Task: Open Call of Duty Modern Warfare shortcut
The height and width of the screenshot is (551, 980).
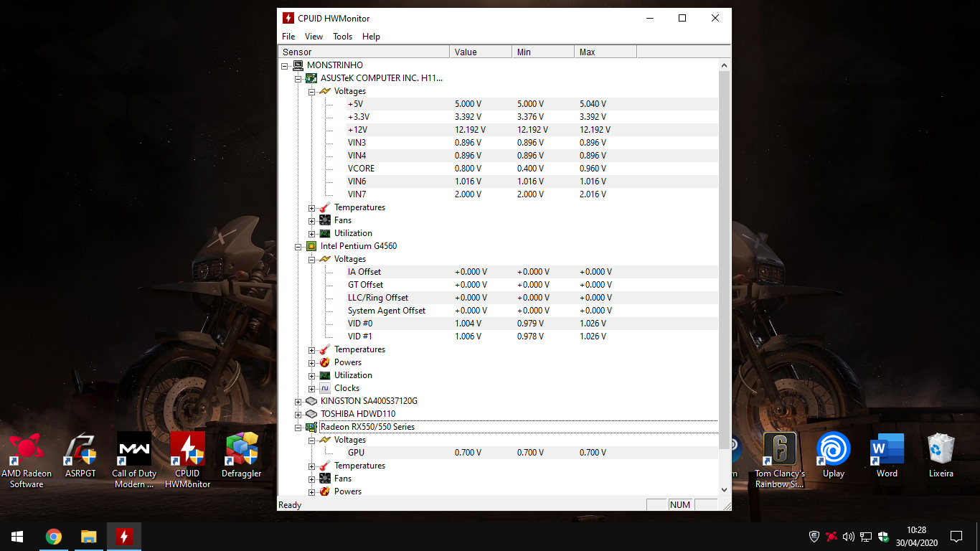Action: 134,460
